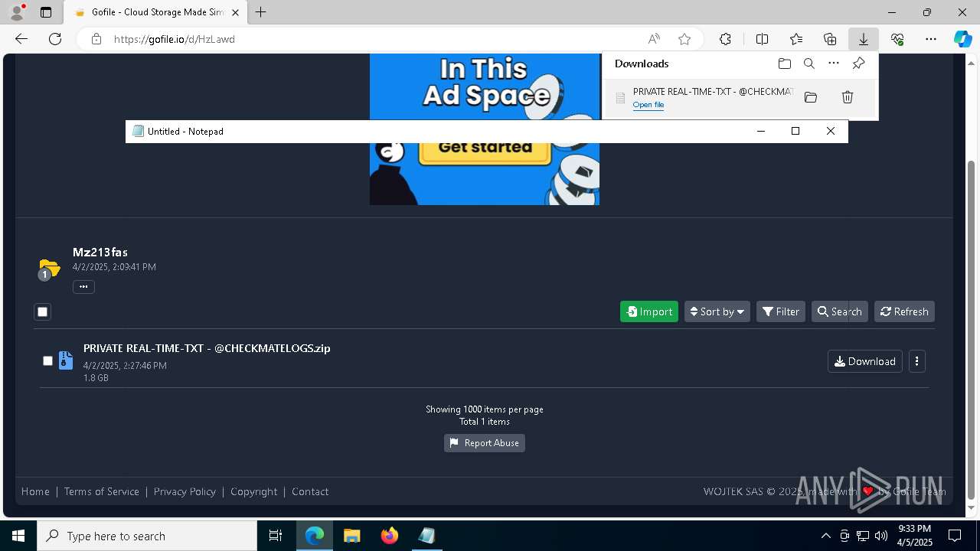This screenshot has width=980, height=551.
Task: Open File Explorer from the taskbar
Action: [x=351, y=536]
